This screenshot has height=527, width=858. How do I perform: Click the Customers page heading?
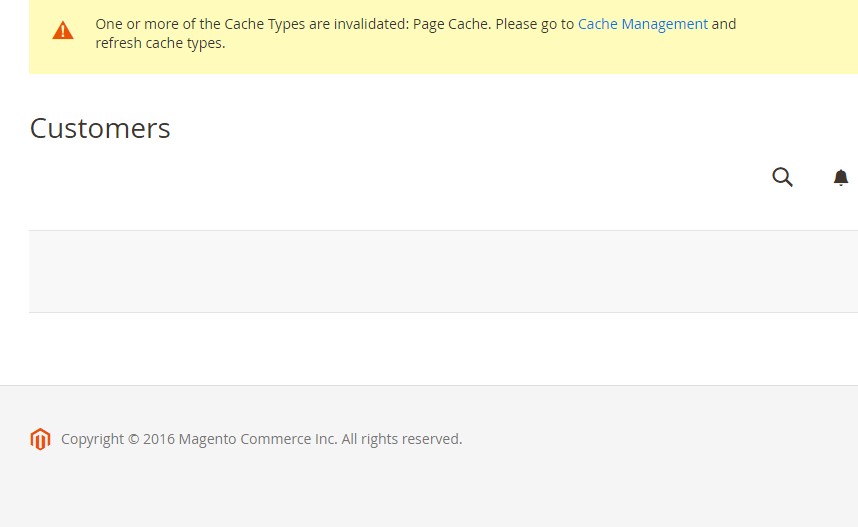point(100,129)
